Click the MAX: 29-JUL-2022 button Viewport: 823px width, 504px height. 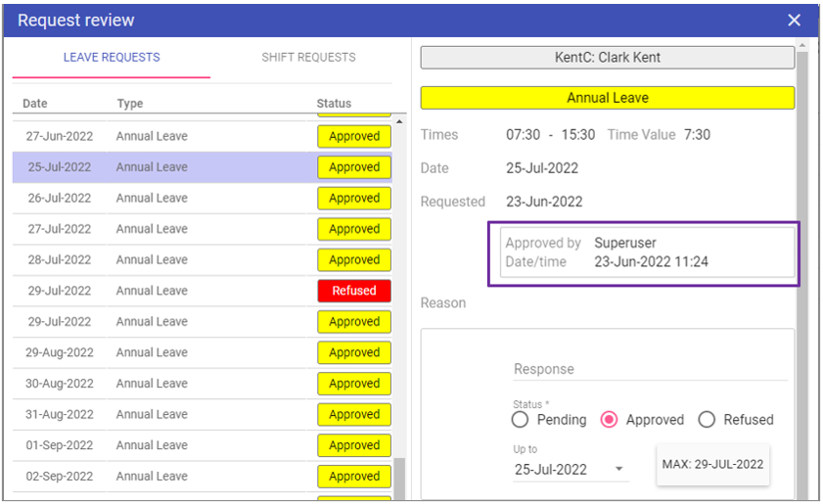point(712,464)
